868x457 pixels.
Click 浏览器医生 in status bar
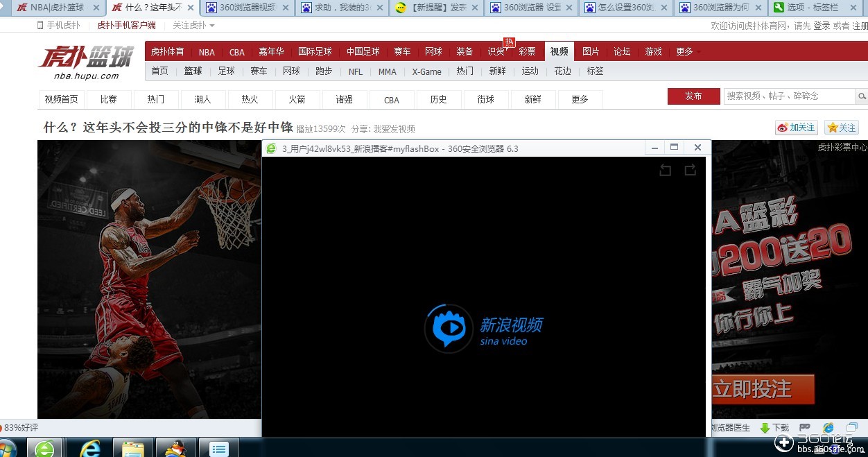[731, 428]
